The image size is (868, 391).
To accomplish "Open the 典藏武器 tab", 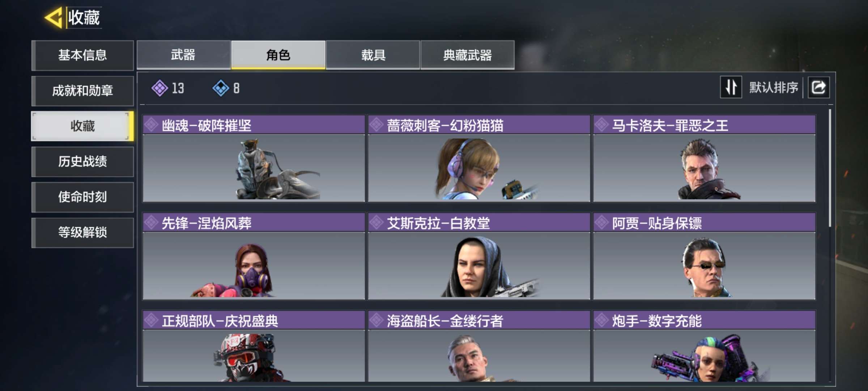I will tap(468, 55).
